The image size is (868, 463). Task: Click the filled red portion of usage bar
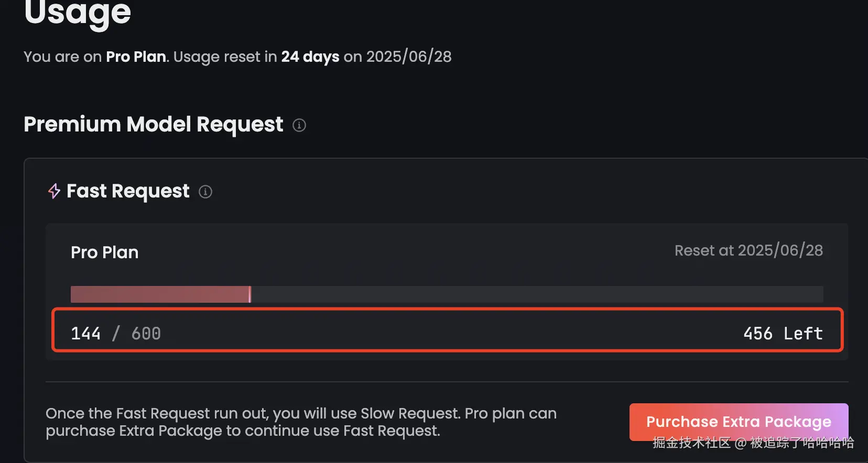(159, 294)
